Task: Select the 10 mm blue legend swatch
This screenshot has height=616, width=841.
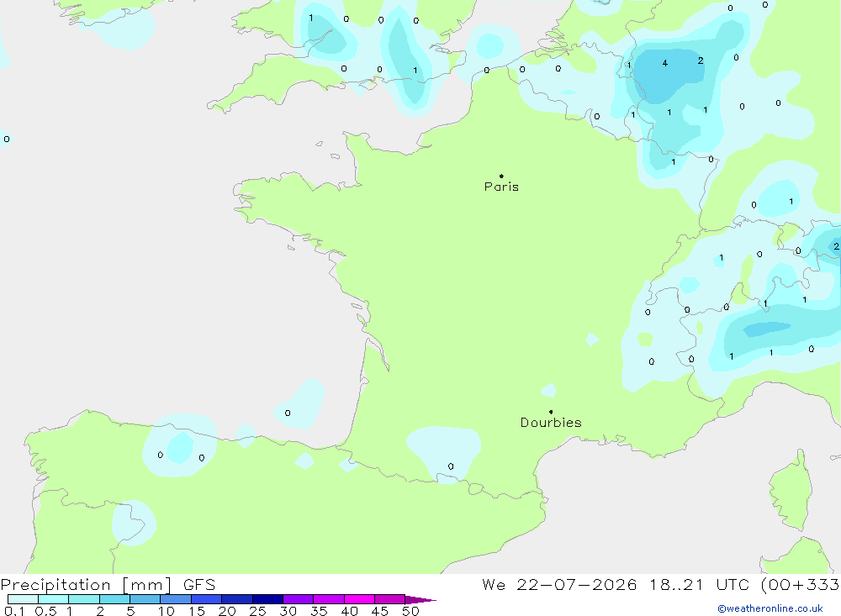Action: (176, 599)
